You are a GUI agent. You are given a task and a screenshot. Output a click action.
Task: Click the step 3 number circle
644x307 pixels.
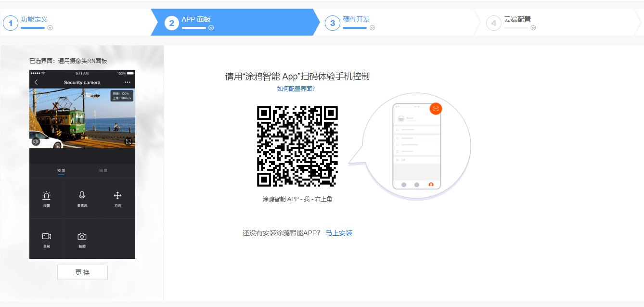(333, 23)
